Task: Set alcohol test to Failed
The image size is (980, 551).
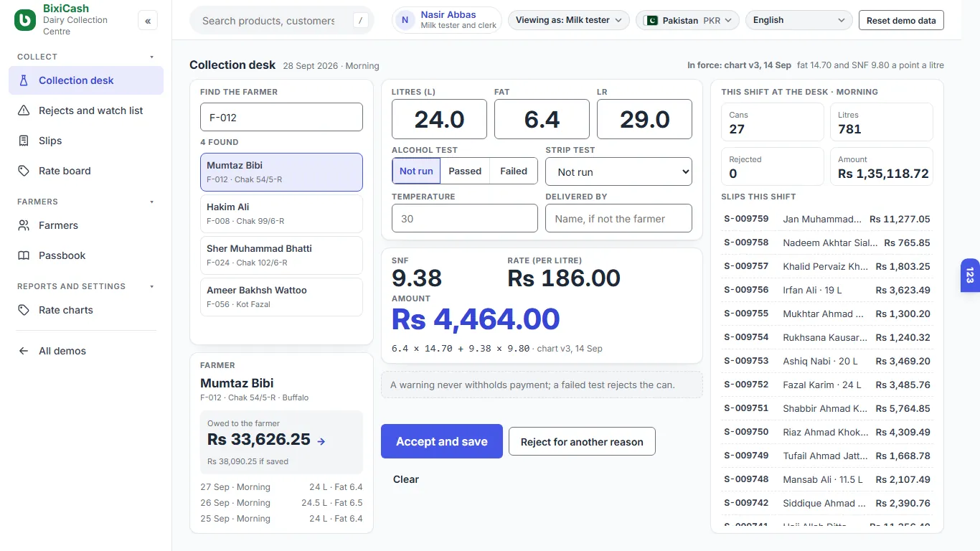Action: (x=514, y=171)
